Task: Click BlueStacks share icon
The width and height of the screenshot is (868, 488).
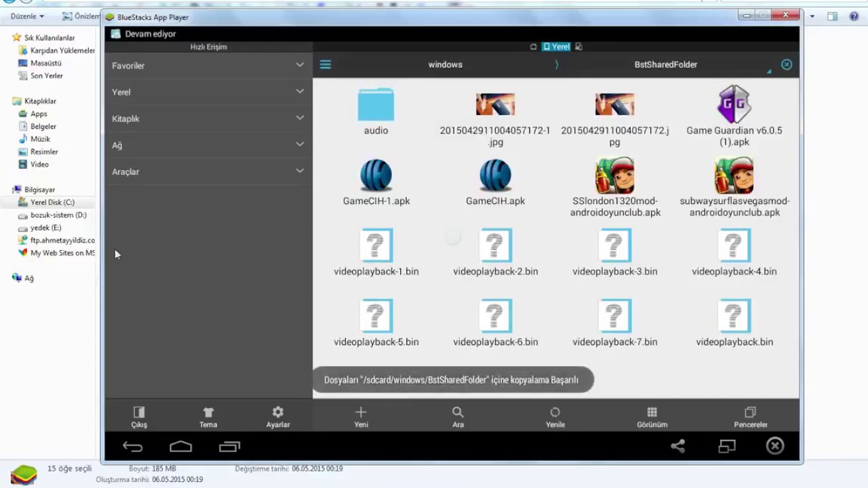Action: pyautogui.click(x=677, y=446)
